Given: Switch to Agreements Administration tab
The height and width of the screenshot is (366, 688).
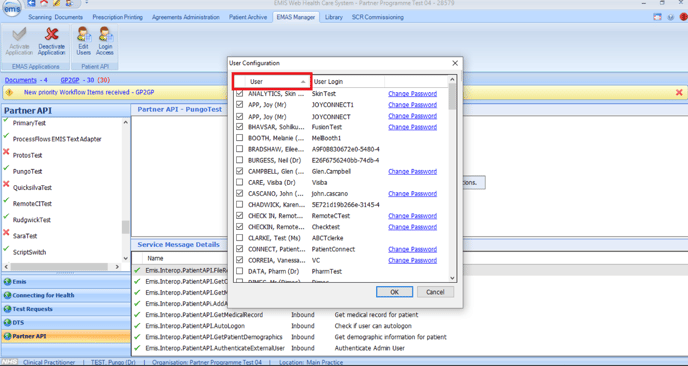Looking at the screenshot, I should [x=186, y=17].
